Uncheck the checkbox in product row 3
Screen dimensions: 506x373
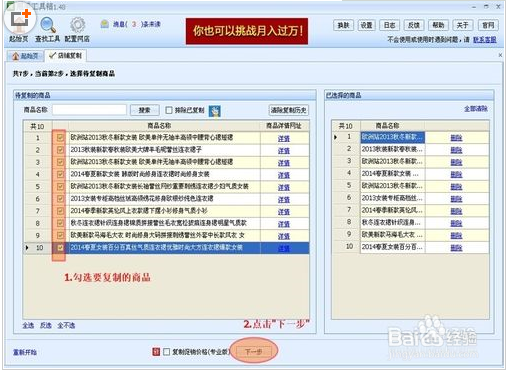[60, 162]
